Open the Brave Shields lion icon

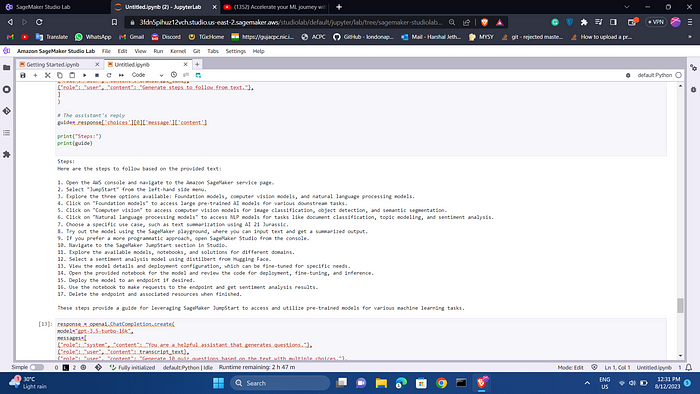coord(484,22)
